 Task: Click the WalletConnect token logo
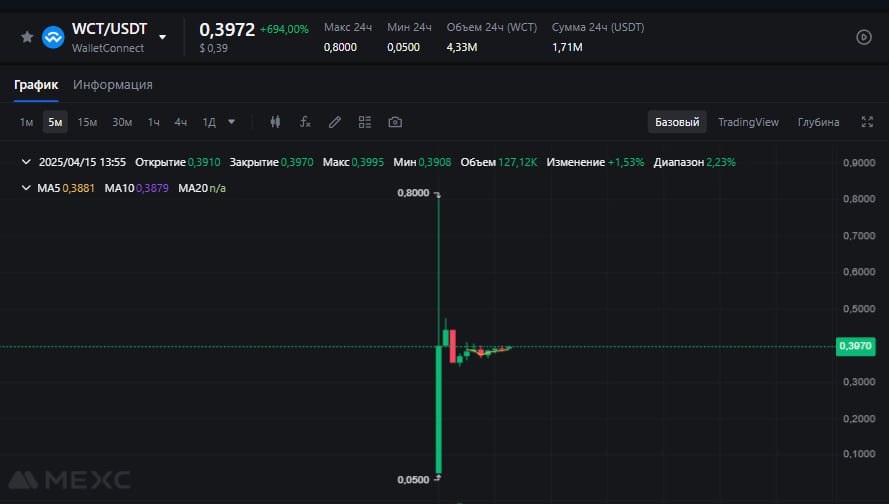pyautogui.click(x=53, y=37)
